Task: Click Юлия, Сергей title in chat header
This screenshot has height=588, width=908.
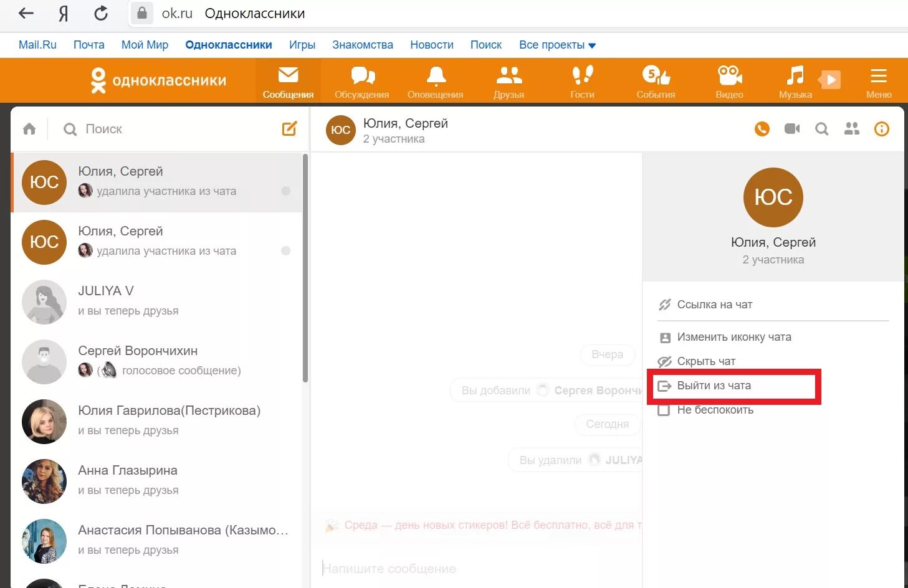Action: coord(406,123)
